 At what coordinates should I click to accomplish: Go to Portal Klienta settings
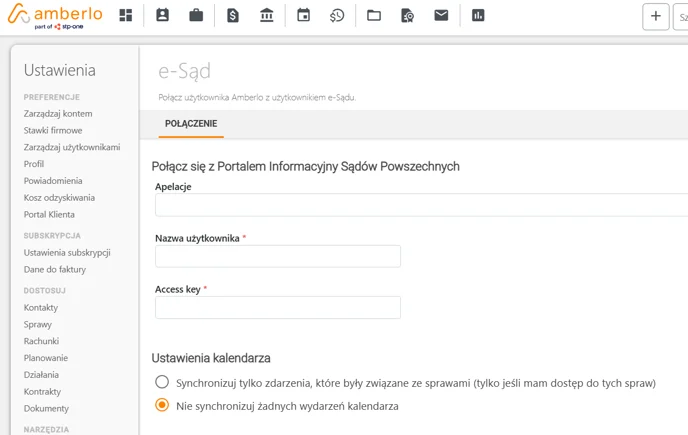(x=49, y=215)
